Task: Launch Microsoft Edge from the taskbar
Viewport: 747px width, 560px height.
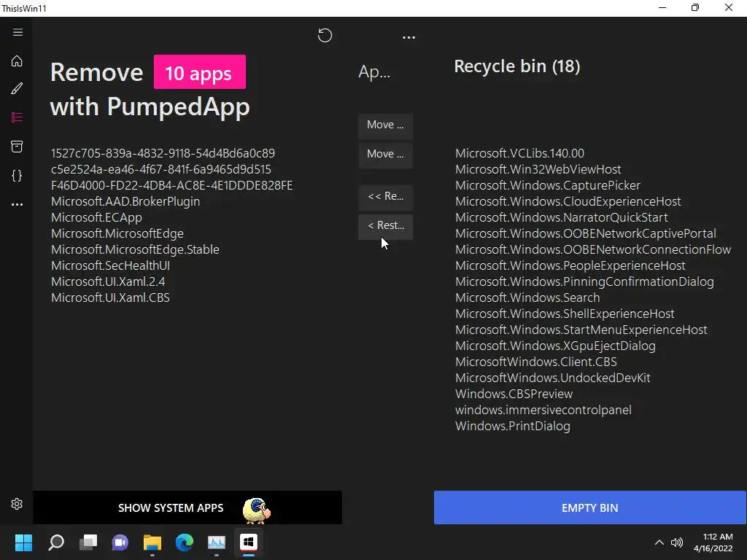Action: (185, 542)
